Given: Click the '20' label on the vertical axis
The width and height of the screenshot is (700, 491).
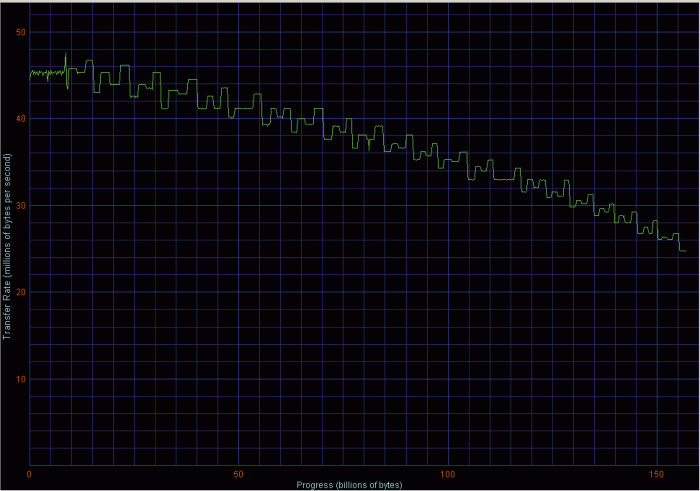Looking at the screenshot, I should coord(20,292).
